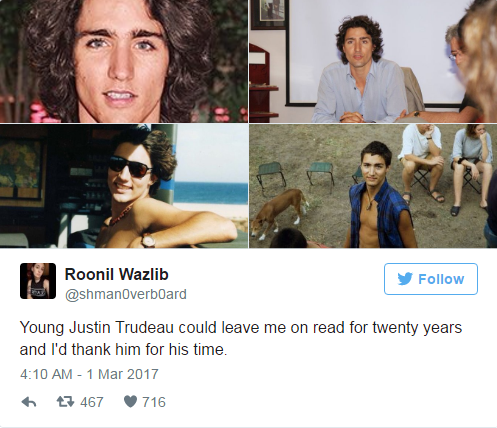Screen dimensions: 497x428
Task: Click the tweet text about Young Justin Trudeau
Action: coord(241,338)
